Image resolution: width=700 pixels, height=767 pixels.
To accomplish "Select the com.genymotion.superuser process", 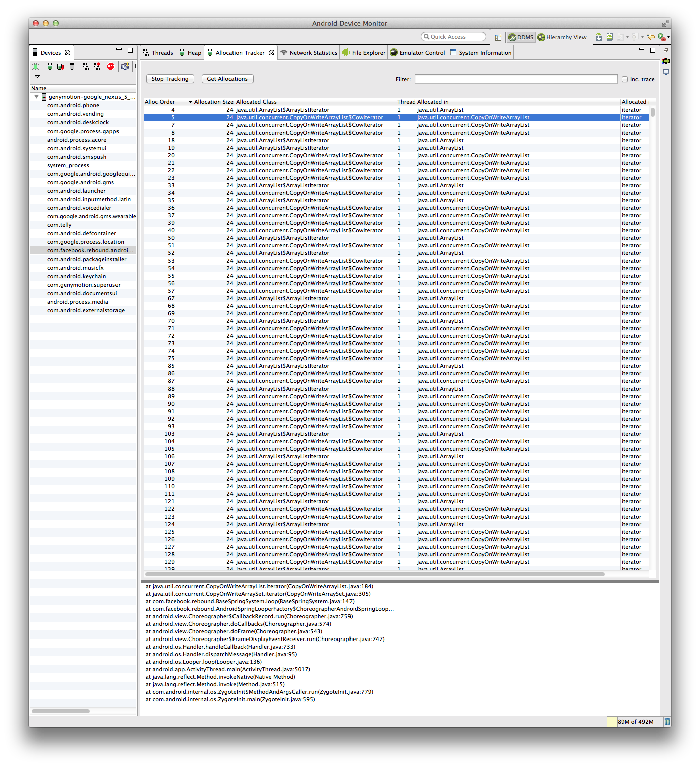I will point(83,285).
